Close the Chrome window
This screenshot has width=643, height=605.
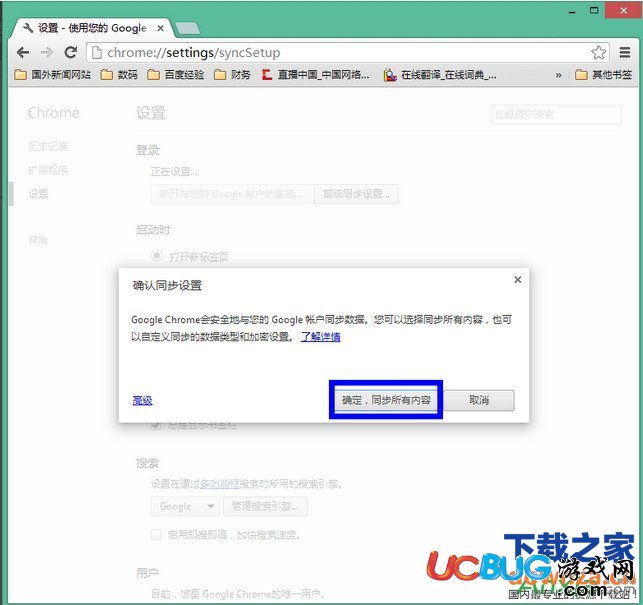(624, 10)
